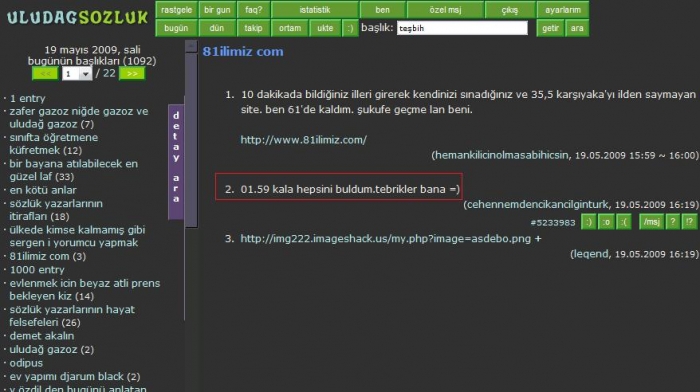Open the page number dropdown
This screenshot has height=392, width=700.
tap(77, 74)
